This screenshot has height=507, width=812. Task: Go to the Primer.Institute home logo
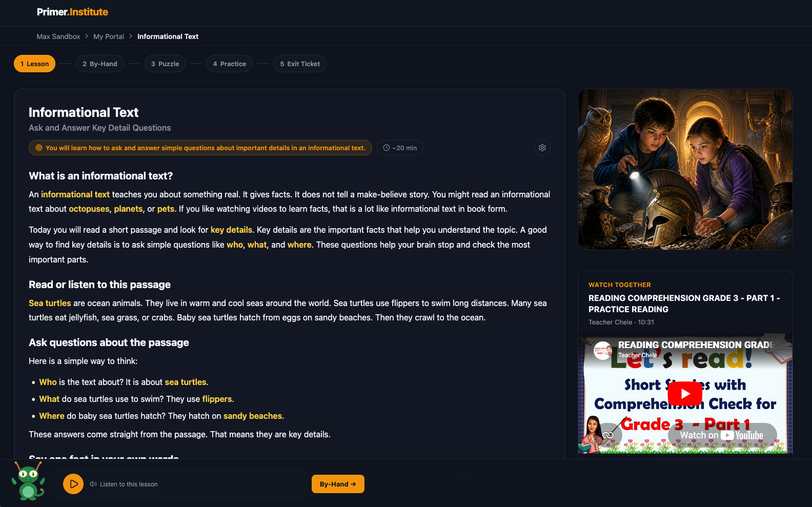click(72, 12)
